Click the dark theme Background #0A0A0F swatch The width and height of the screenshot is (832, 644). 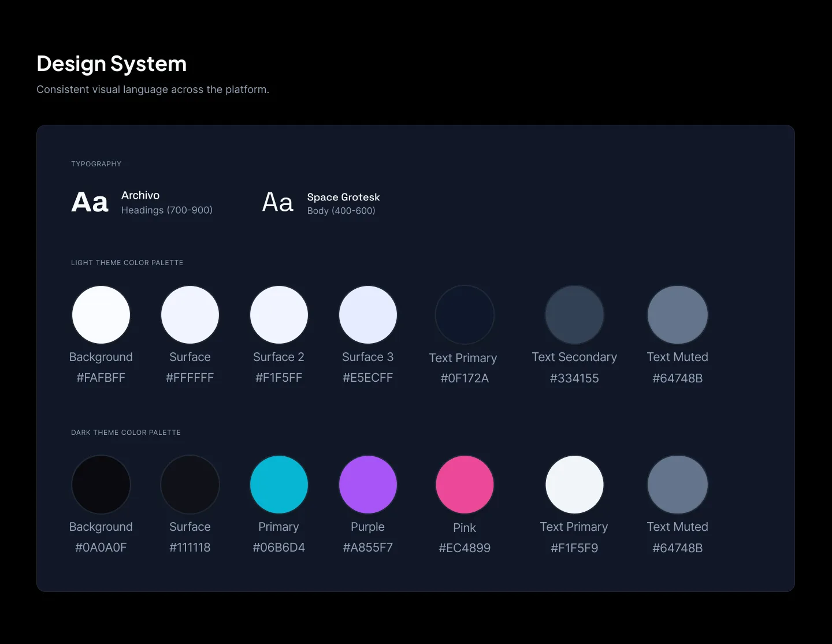point(101,485)
